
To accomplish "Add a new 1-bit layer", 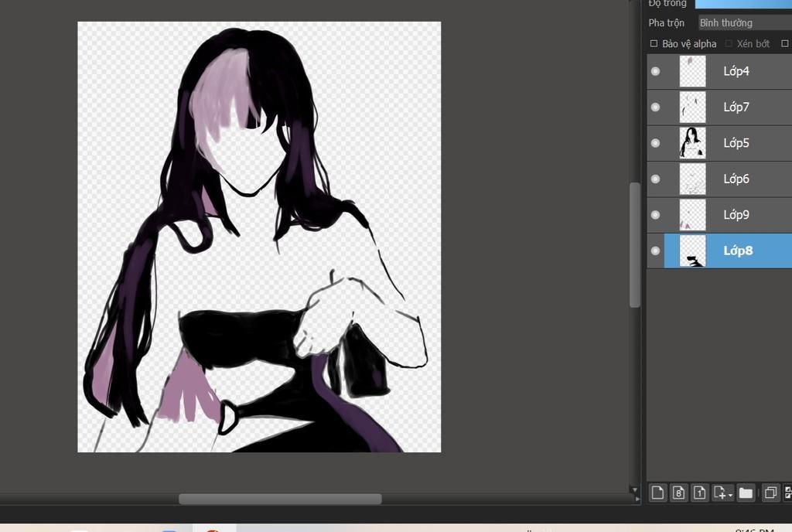I will [699, 493].
